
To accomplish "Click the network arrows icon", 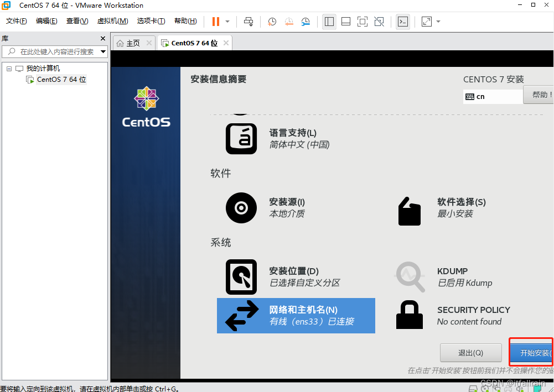I will 242,316.
